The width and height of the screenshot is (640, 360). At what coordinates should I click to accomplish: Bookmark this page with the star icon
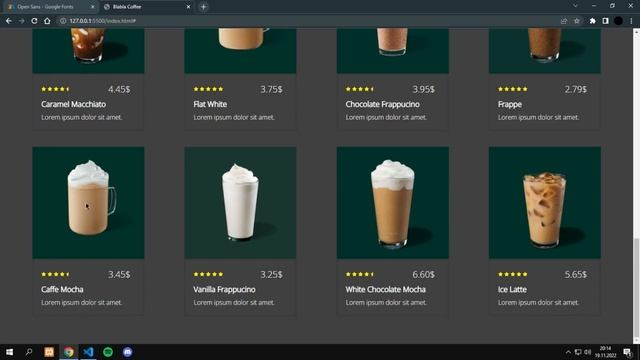pos(577,21)
